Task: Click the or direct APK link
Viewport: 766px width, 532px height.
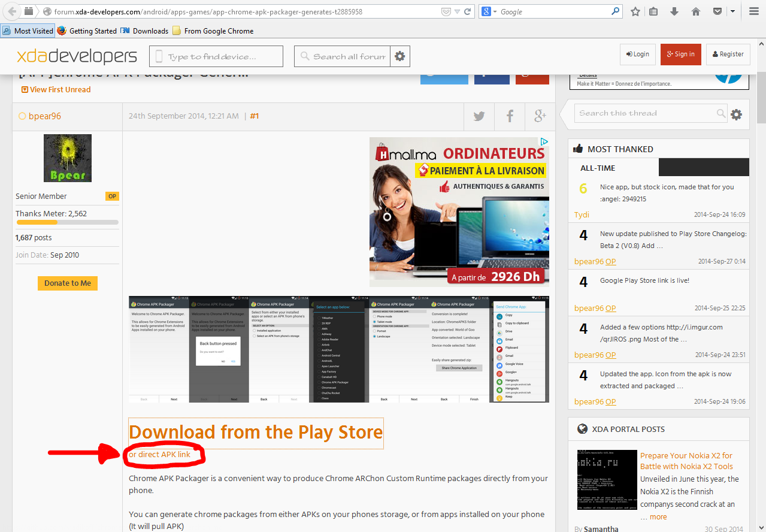Action: tap(160, 454)
